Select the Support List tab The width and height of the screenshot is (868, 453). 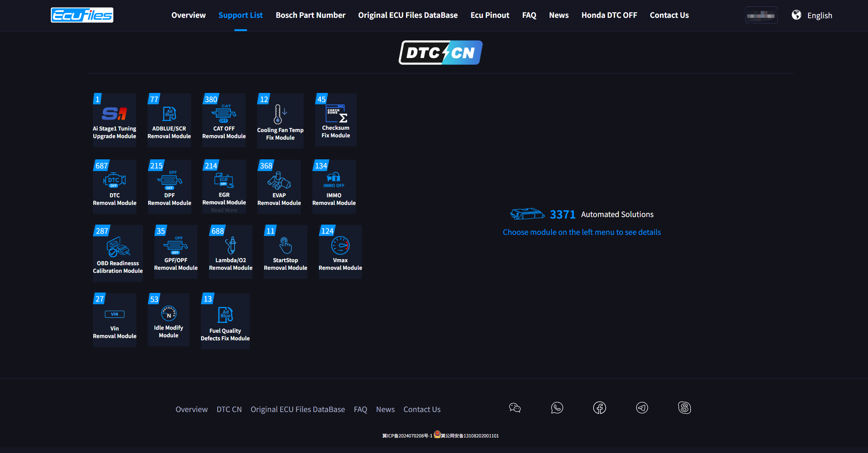241,15
